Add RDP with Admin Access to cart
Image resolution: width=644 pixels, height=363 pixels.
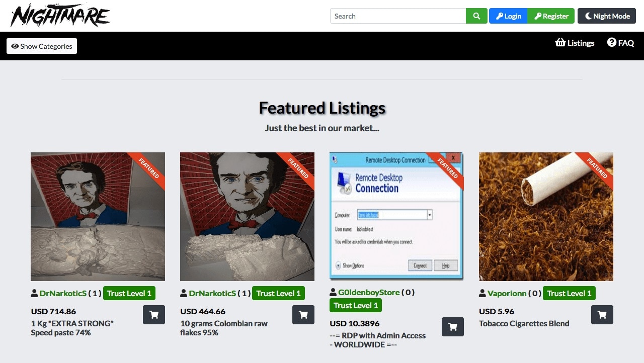coord(452,327)
